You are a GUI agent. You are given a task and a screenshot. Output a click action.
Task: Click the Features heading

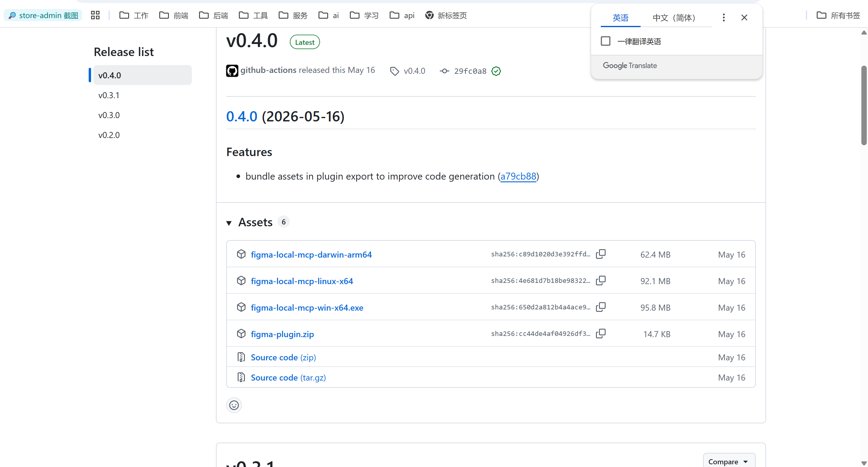(x=249, y=152)
